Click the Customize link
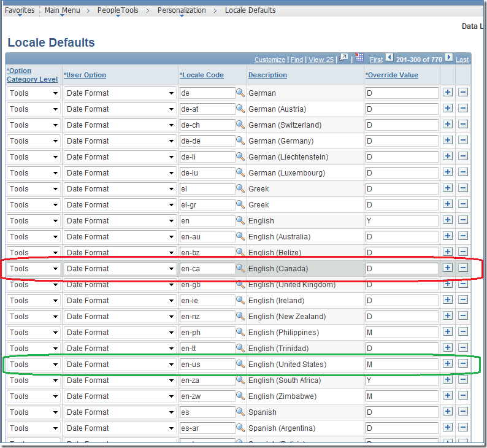This screenshot has height=448, width=487. click(x=270, y=60)
